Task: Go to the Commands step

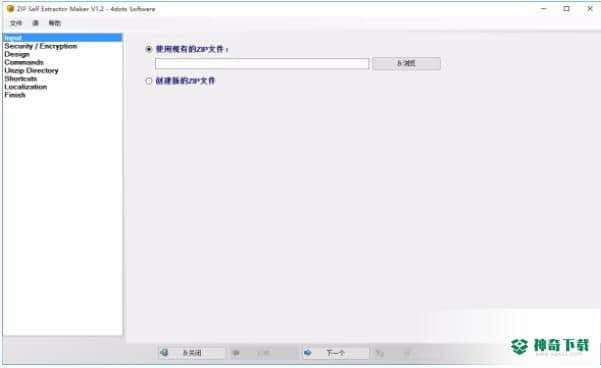Action: coord(24,62)
